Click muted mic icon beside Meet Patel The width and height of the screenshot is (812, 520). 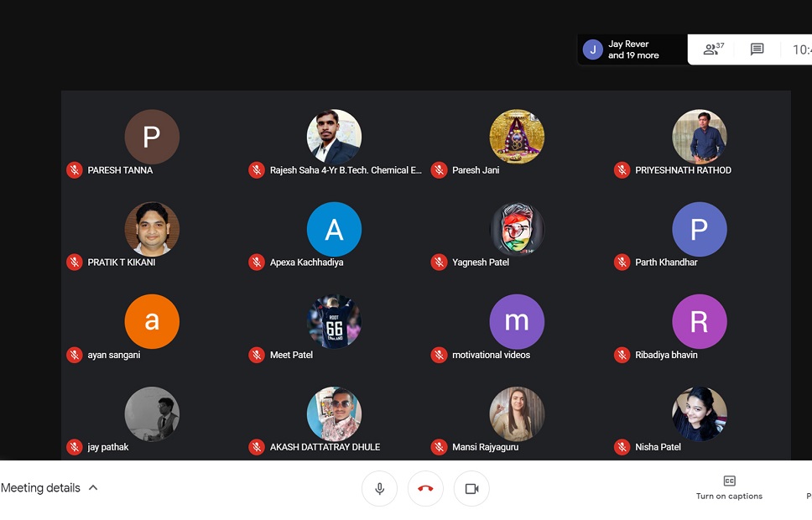(257, 355)
